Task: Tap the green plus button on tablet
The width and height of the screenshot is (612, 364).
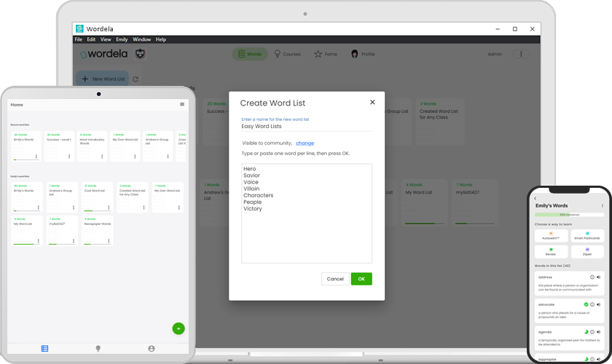Action: click(x=178, y=328)
